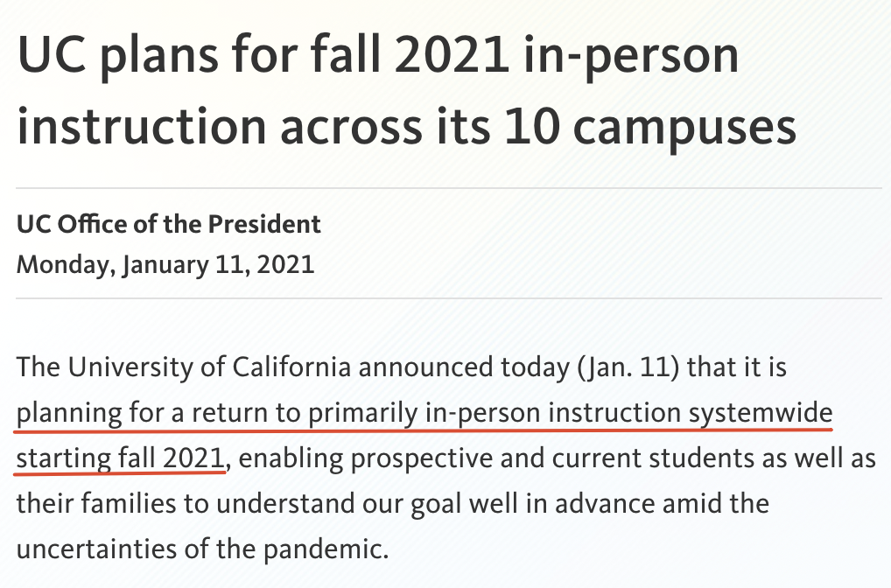Select the date "Monday, January 11, 2021"
This screenshot has height=588, width=891.
165,265
